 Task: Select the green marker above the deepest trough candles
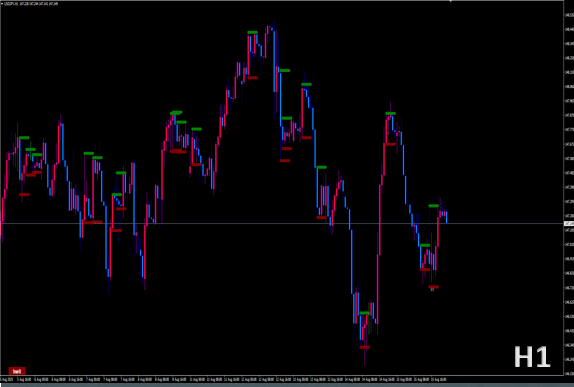pyautogui.click(x=365, y=313)
